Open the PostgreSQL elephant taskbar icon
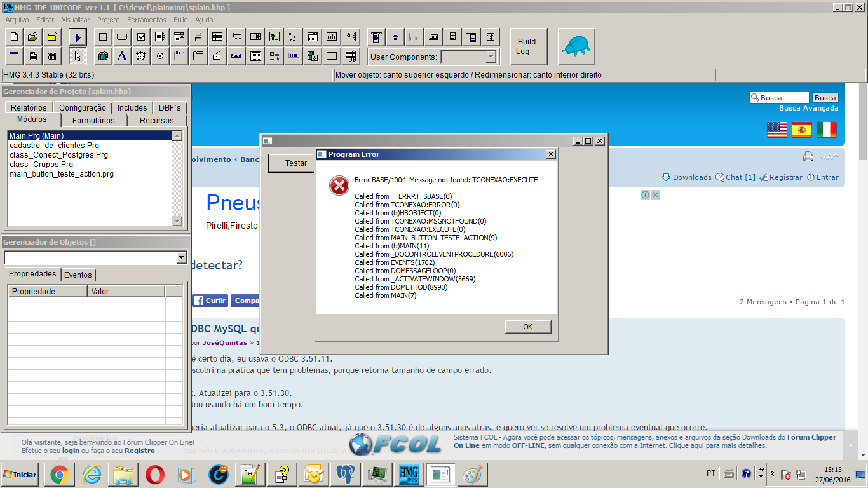Screen dimensions: 868x488 [x=345, y=475]
